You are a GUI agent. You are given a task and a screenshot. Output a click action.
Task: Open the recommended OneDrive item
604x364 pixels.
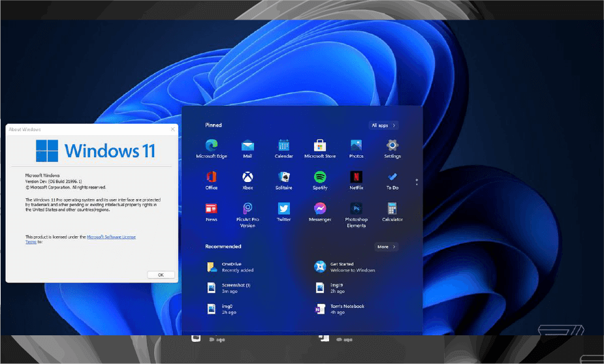[230, 267]
